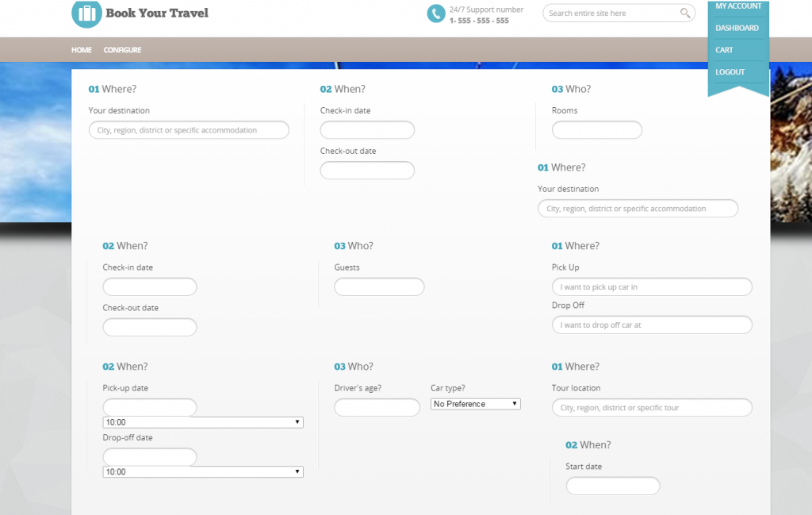Select the Start date field

(x=612, y=486)
